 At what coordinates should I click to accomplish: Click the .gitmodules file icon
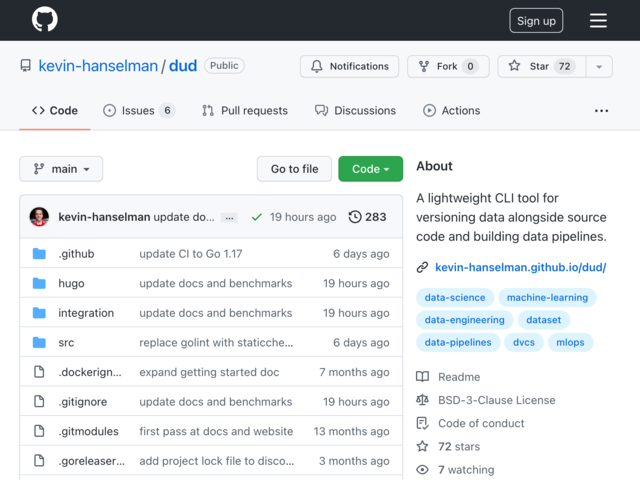click(x=39, y=431)
